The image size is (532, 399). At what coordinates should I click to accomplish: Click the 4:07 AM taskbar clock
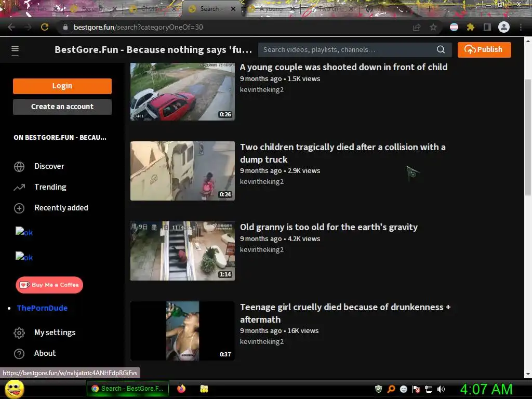(x=486, y=389)
